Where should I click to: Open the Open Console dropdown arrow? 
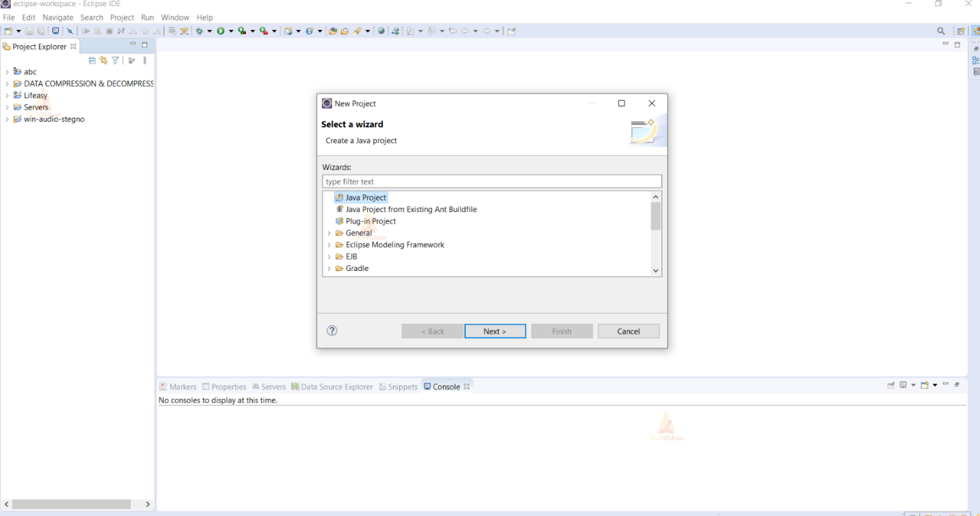tap(935, 385)
